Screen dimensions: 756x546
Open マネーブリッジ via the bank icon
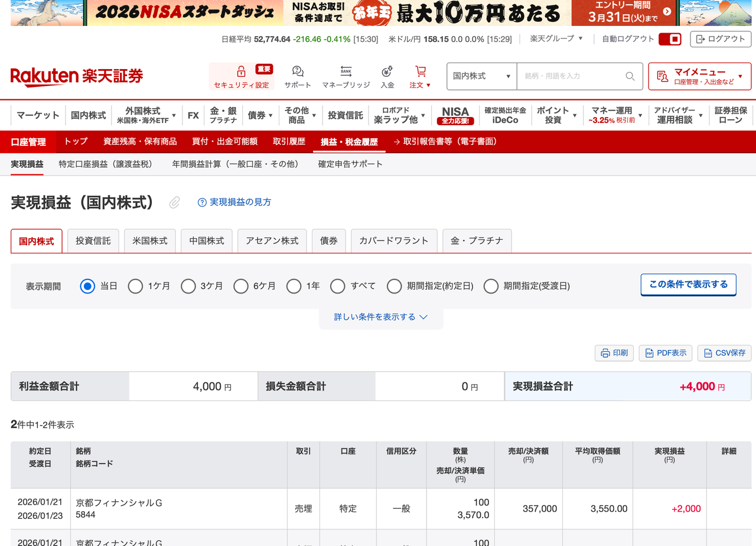[346, 71]
